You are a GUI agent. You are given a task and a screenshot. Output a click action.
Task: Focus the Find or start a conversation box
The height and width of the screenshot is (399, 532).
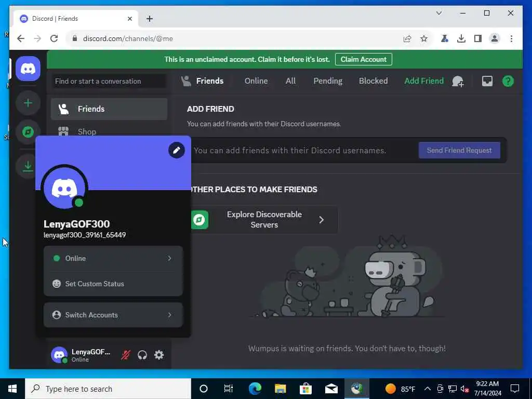tap(109, 81)
